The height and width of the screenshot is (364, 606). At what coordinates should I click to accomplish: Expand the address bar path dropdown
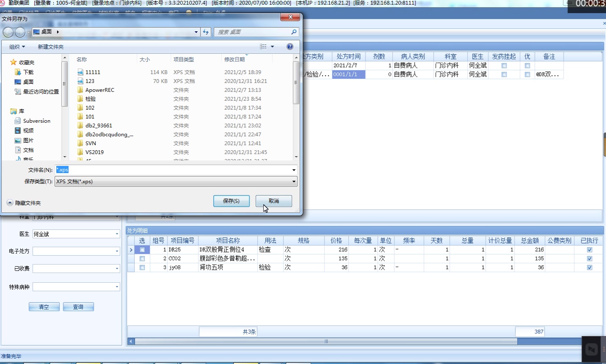tap(196, 32)
